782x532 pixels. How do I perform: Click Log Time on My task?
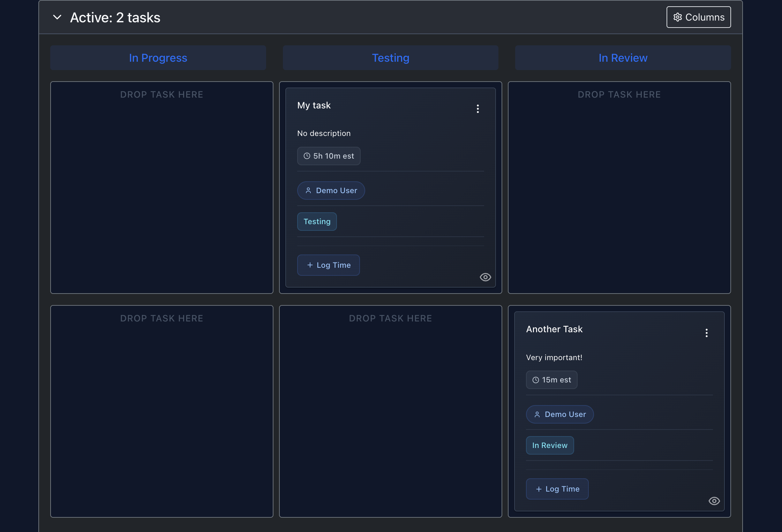click(x=328, y=265)
